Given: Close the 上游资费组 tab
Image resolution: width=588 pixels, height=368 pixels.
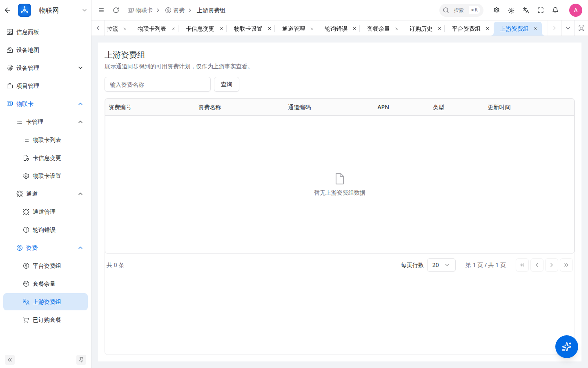Looking at the screenshot, I should [536, 29].
